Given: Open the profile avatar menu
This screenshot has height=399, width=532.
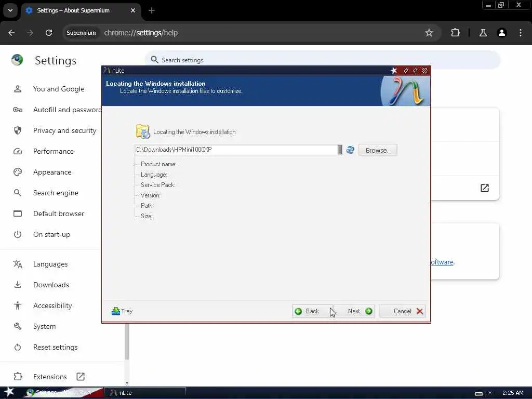Looking at the screenshot, I should (x=502, y=33).
